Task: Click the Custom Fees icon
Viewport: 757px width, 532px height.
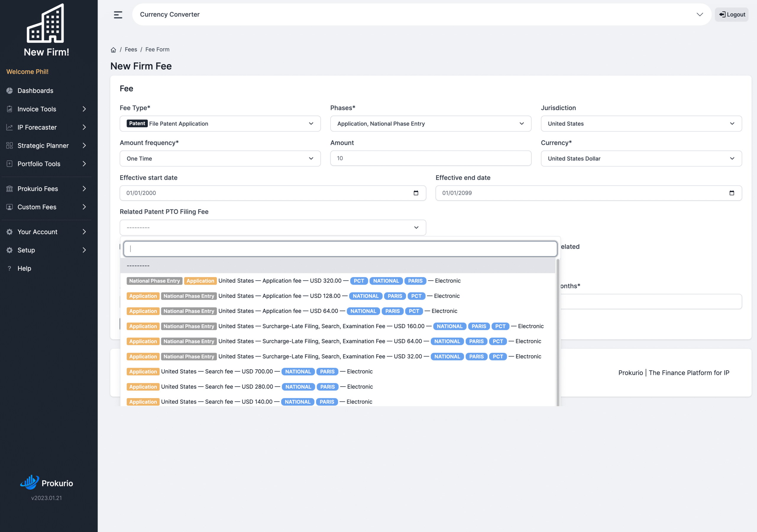Action: pyautogui.click(x=9, y=207)
